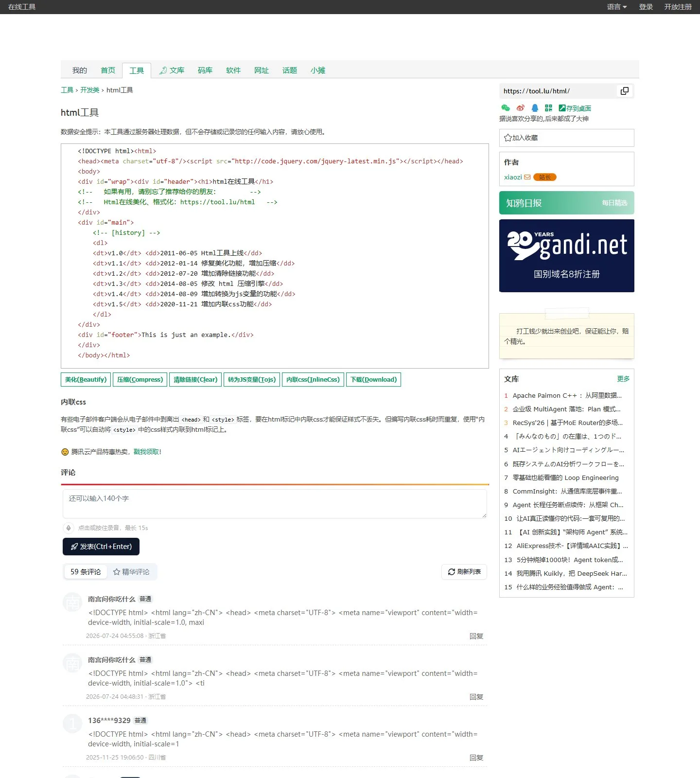Share via the WeChat icon
The image size is (700, 778).
tap(506, 108)
